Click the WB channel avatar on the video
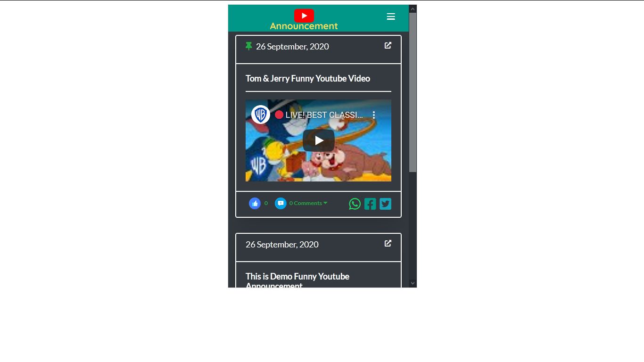 261,114
